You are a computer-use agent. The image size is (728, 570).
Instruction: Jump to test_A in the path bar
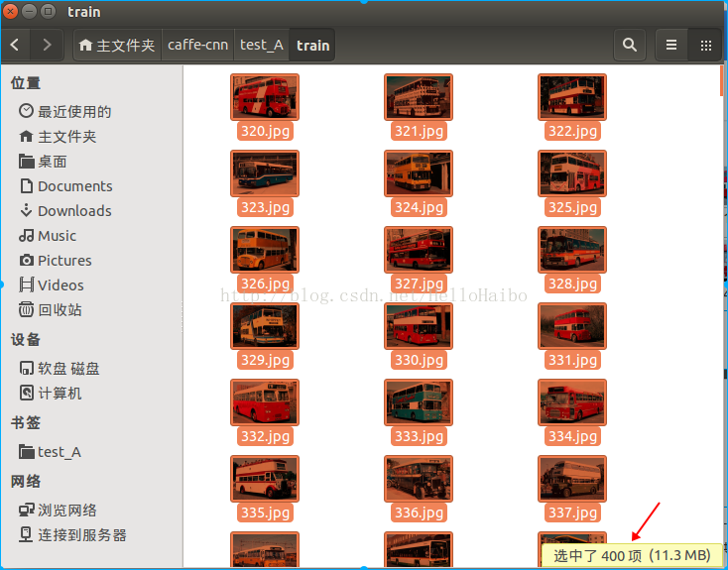262,45
